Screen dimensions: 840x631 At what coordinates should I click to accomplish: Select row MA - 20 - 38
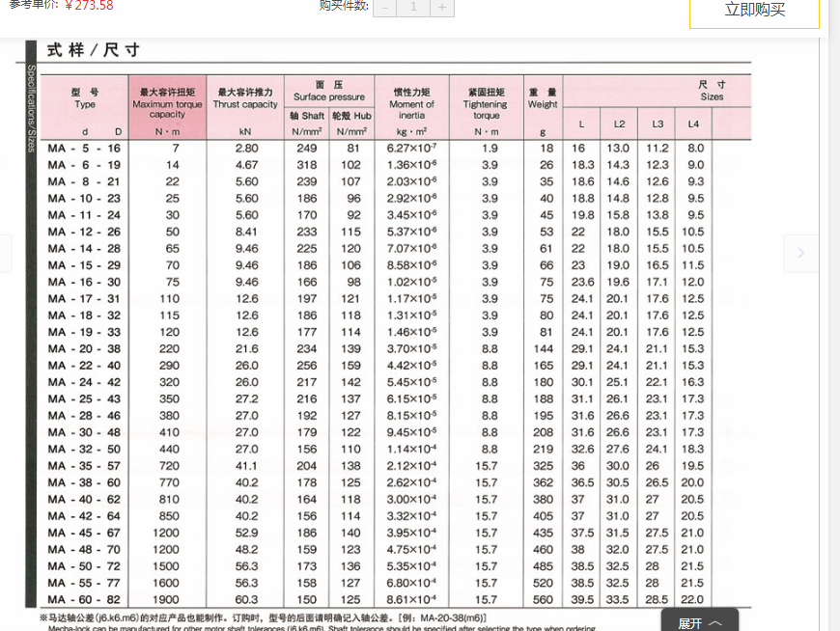tap(396, 349)
